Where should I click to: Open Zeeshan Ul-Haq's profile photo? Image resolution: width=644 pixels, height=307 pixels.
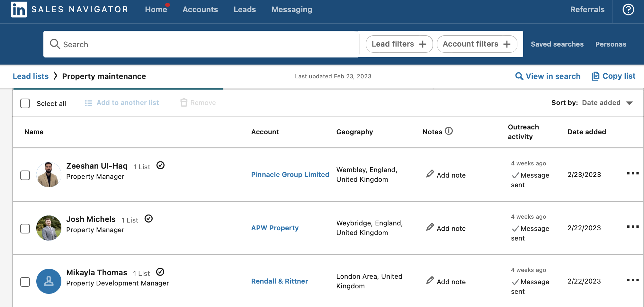coord(49,175)
